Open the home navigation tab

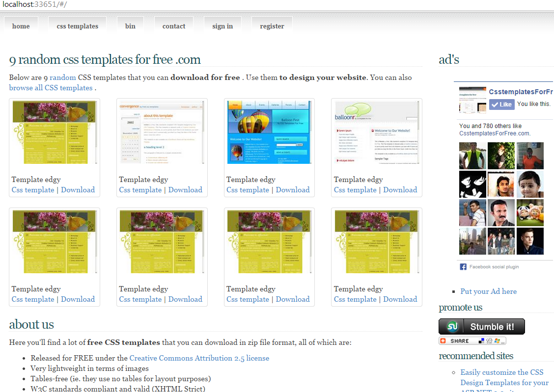pyautogui.click(x=21, y=26)
